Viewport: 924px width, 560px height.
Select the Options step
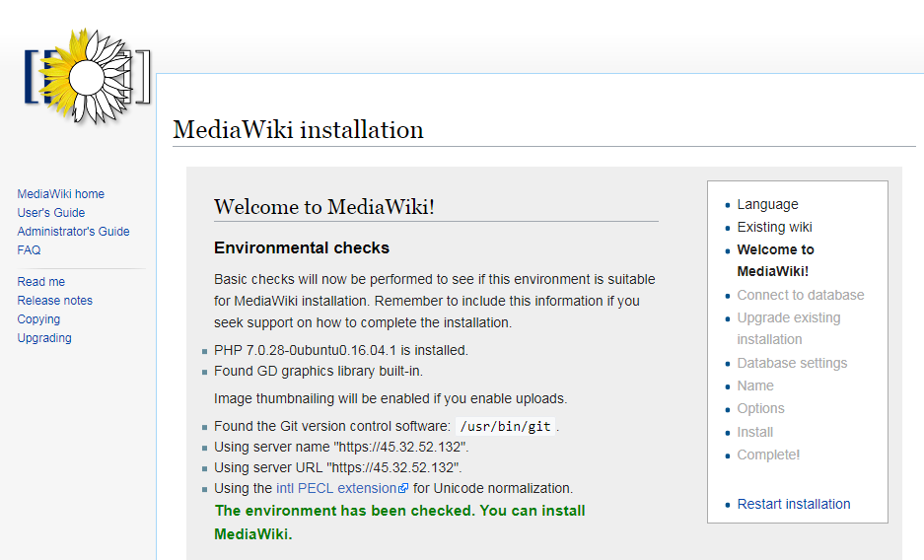point(760,409)
